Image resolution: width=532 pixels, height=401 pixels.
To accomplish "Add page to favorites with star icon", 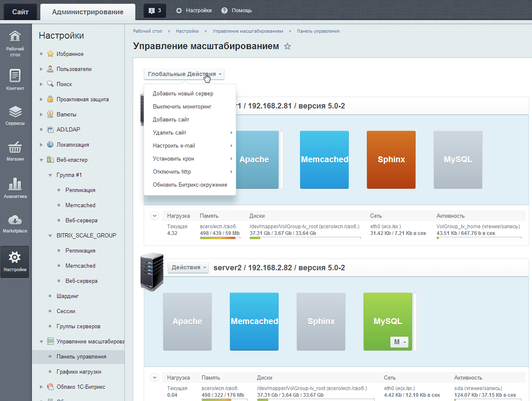I will (287, 46).
